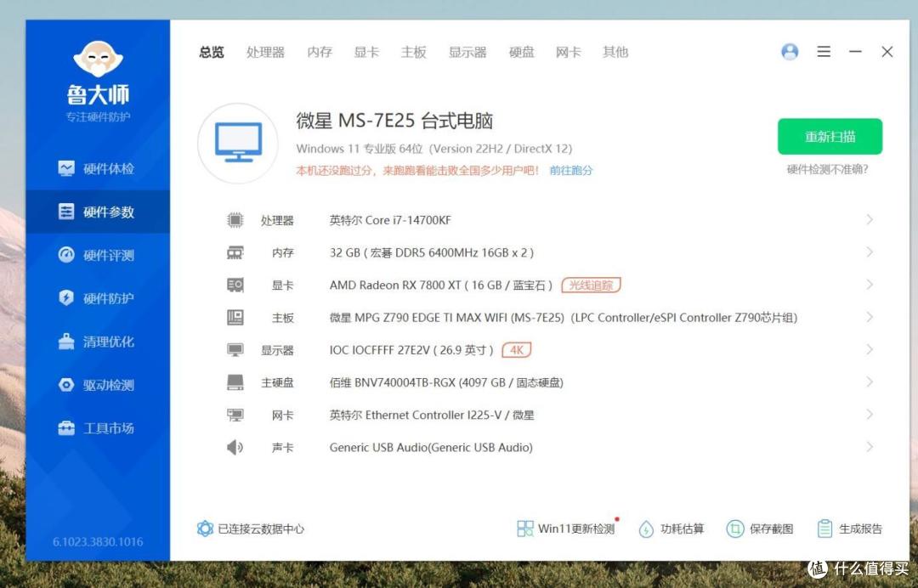Click the green 重新扫描 button
Viewport: 918px width, 588px height.
click(830, 136)
